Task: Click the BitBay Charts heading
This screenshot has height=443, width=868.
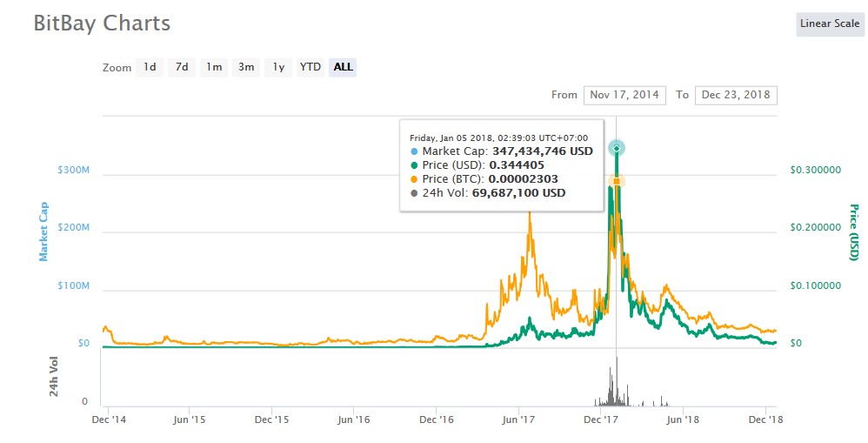Action: tap(102, 23)
